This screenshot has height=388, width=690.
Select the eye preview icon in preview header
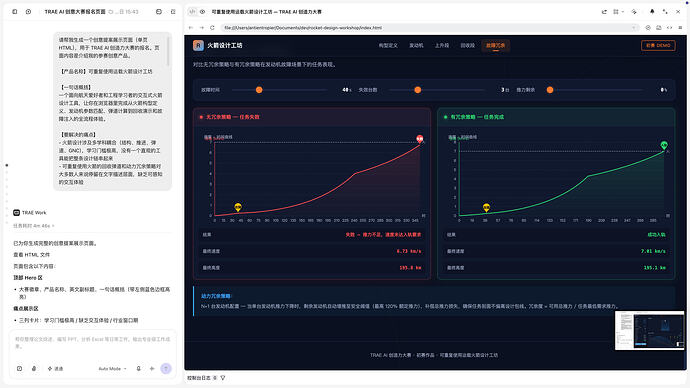pyautogui.click(x=202, y=12)
